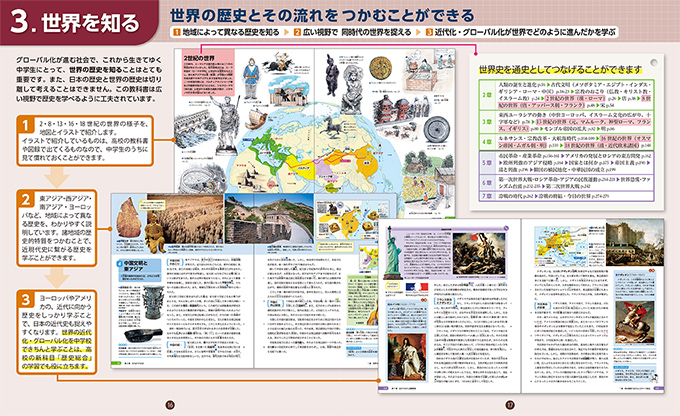Select the '3章' chapter row label
The width and height of the screenshot is (680, 416).
click(487, 122)
